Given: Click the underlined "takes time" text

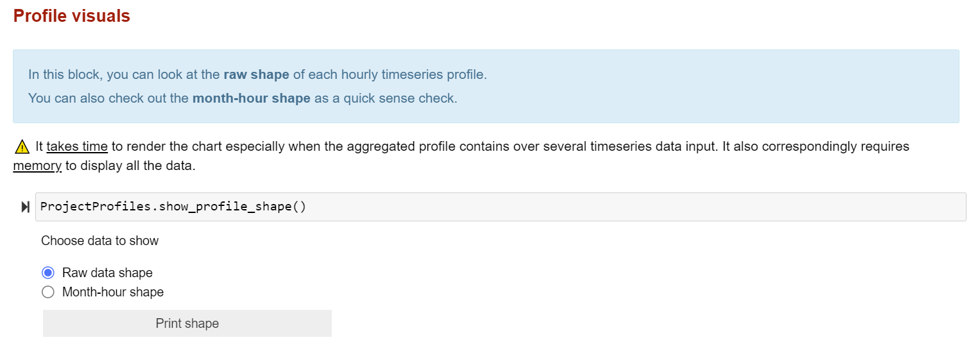Looking at the screenshot, I should tap(77, 146).
